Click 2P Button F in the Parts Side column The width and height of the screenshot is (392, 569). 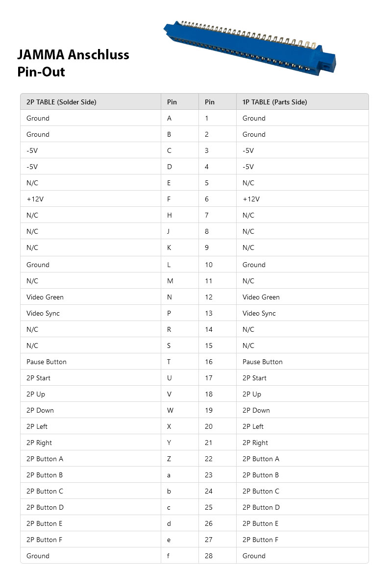(260, 540)
